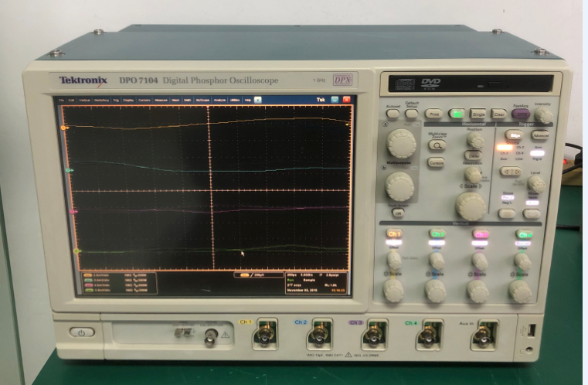The height and width of the screenshot is (385, 588).
Task: Open the Help menu
Action: click(x=248, y=101)
